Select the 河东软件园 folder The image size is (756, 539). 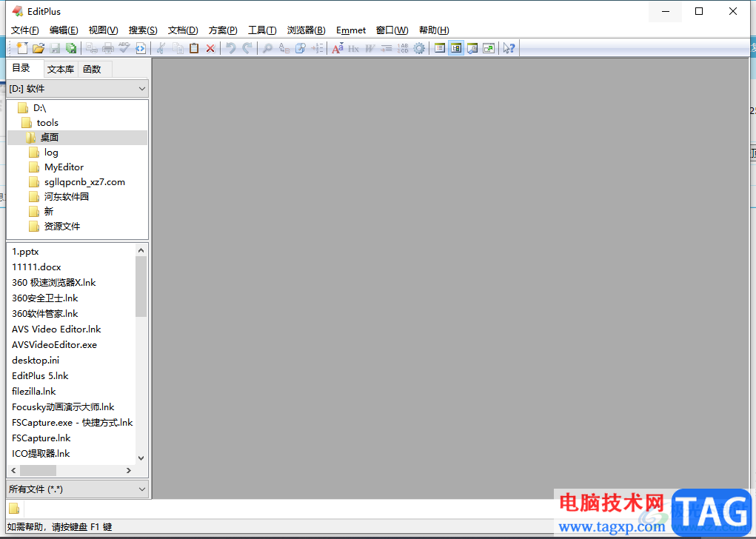(66, 197)
